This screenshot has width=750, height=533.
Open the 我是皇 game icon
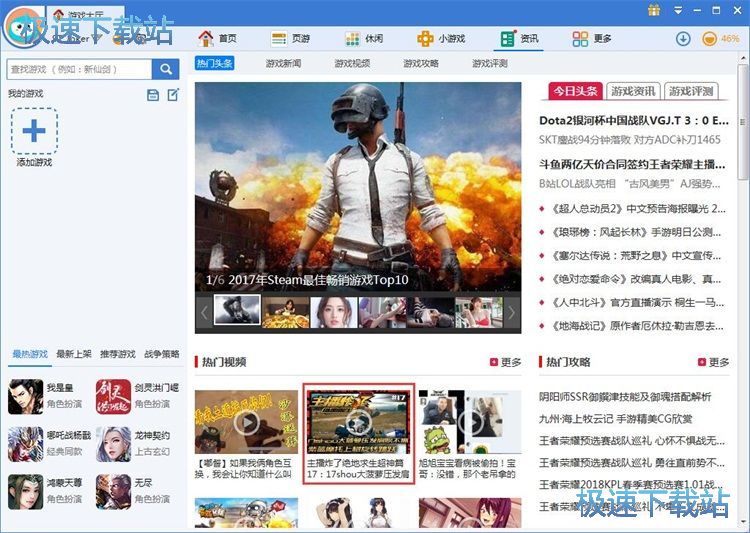coord(25,397)
